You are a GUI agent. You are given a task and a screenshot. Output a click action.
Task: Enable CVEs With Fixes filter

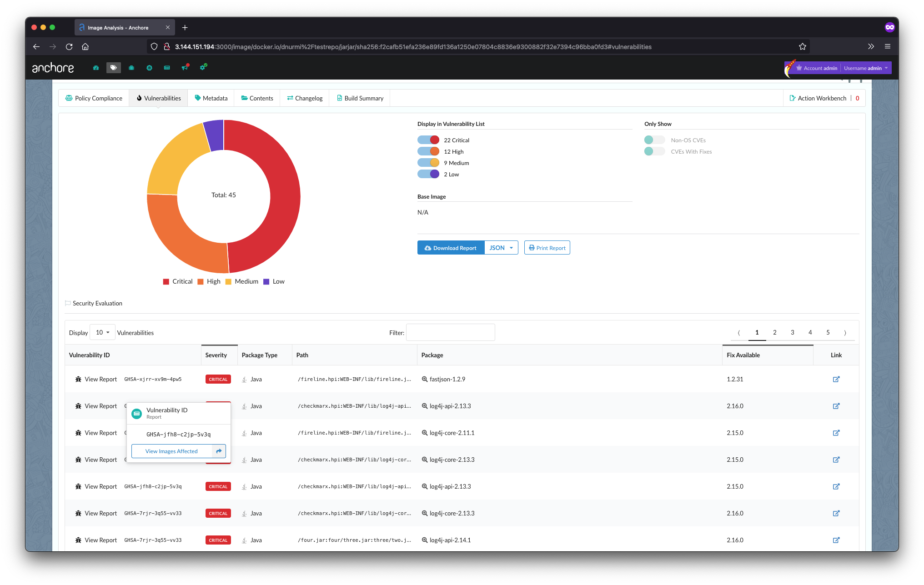(654, 151)
